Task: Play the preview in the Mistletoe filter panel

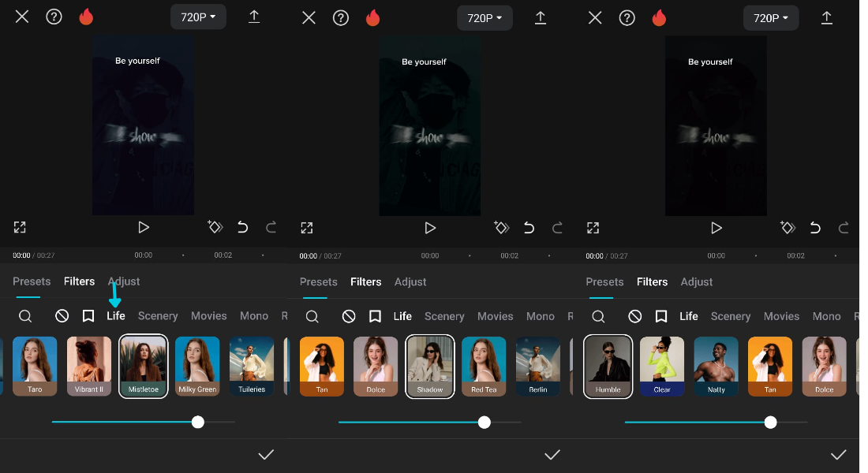Action: pos(144,227)
